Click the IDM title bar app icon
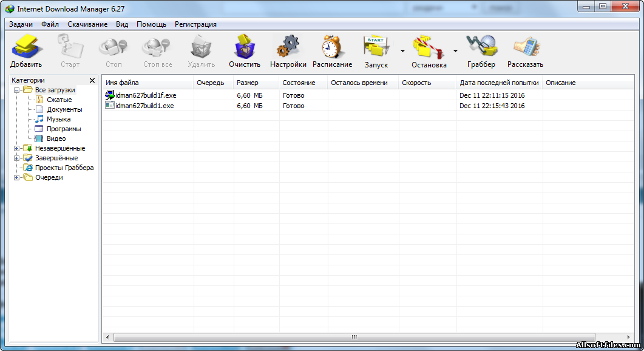 pyautogui.click(x=10, y=9)
